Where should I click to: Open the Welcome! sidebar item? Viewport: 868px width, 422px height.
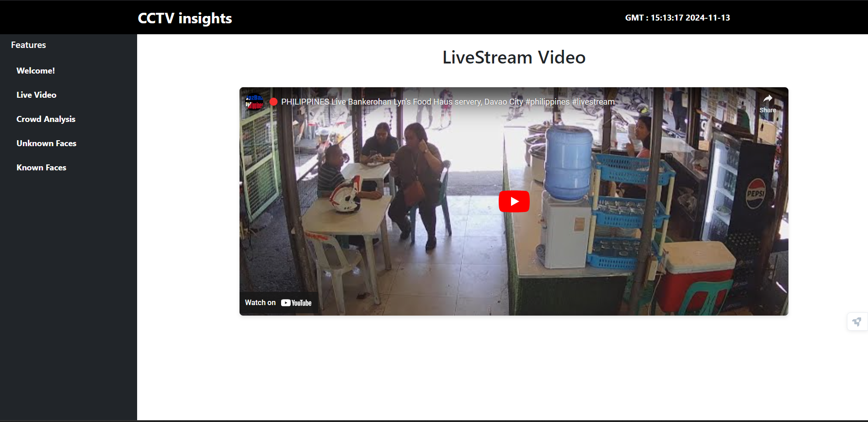click(36, 71)
